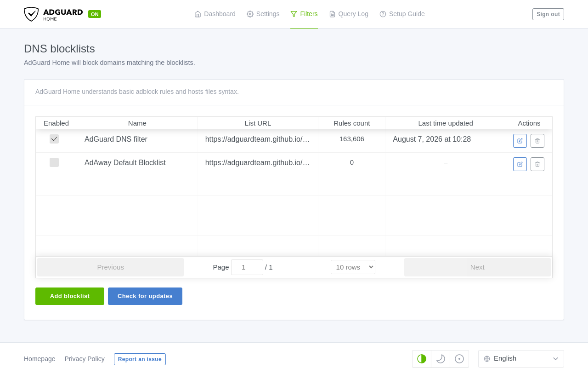588x368 pixels.
Task: Click the Previous page button
Action: click(x=110, y=267)
